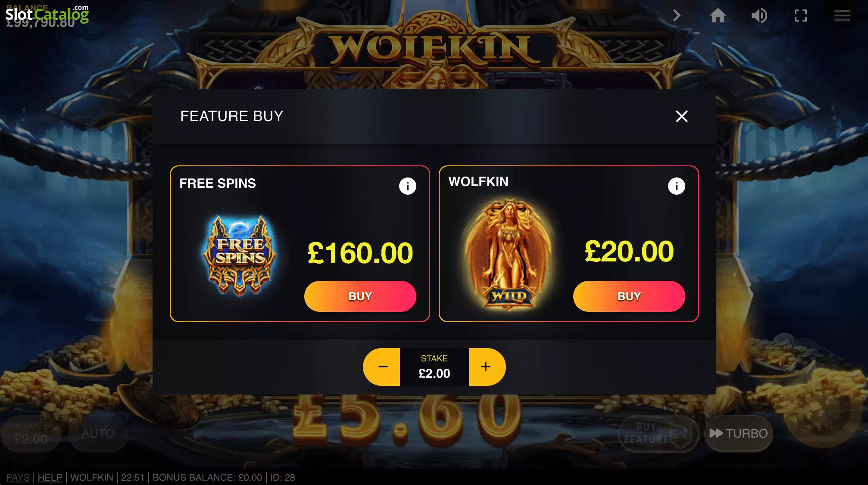Screen dimensions: 868x485
Task: Open the AUTO spin option
Action: click(98, 433)
